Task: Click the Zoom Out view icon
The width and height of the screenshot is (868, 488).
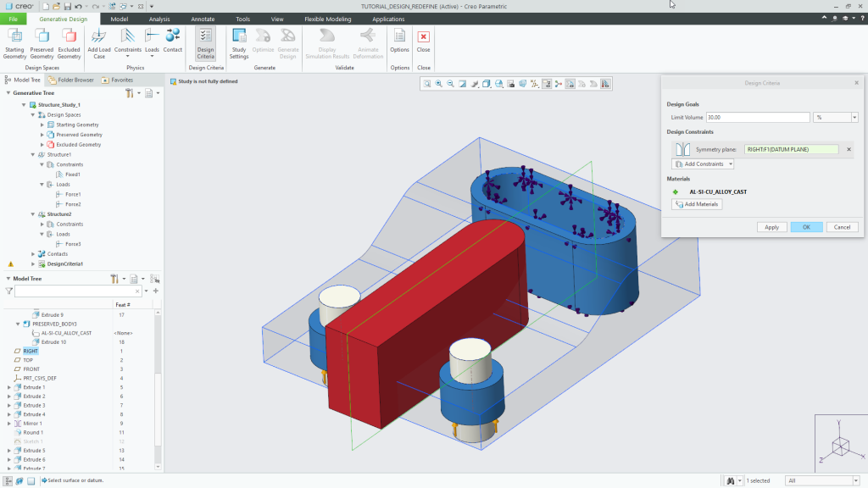Action: click(x=451, y=84)
